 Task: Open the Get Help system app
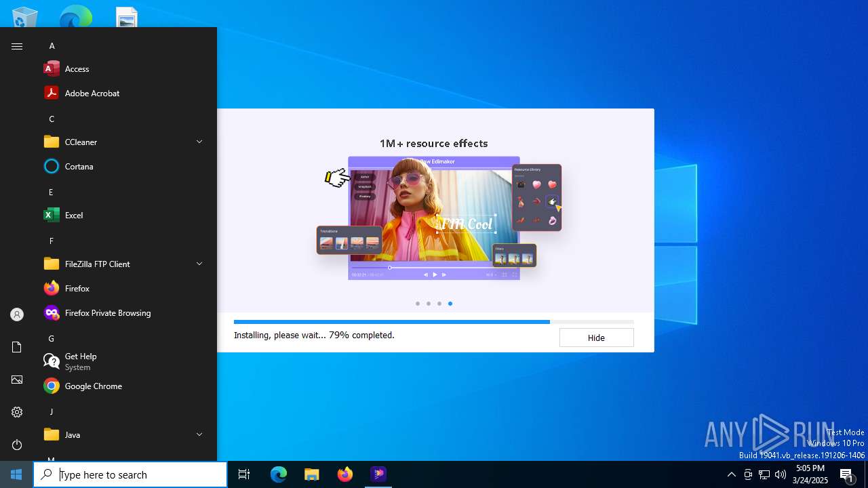click(122, 361)
